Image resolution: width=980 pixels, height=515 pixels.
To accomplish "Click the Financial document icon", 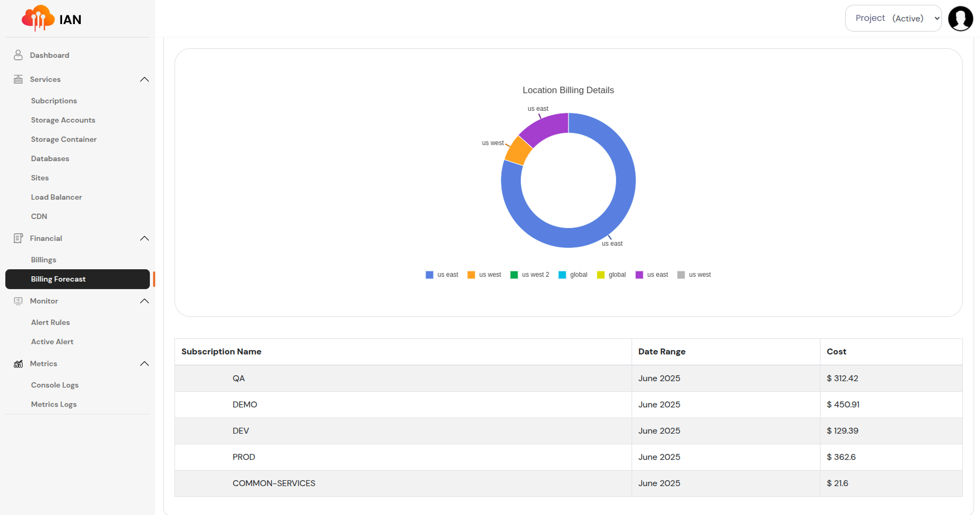I will (18, 238).
